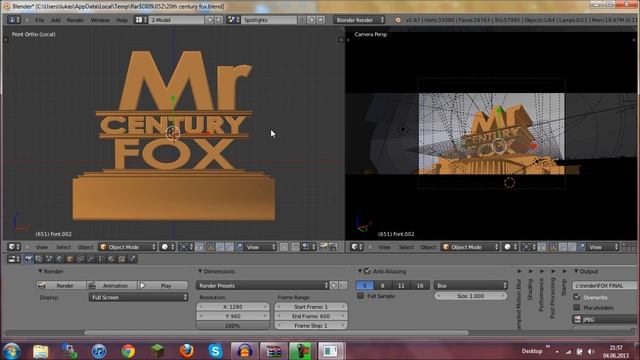Adjust the resolution 100% slider

coord(233,326)
